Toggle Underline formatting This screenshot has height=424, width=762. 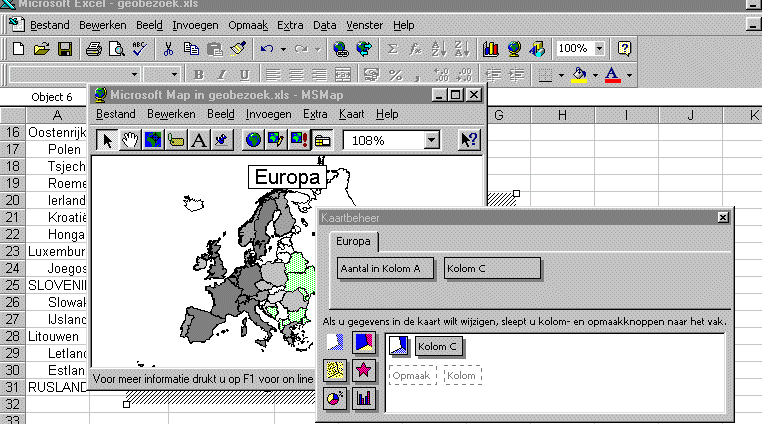244,75
